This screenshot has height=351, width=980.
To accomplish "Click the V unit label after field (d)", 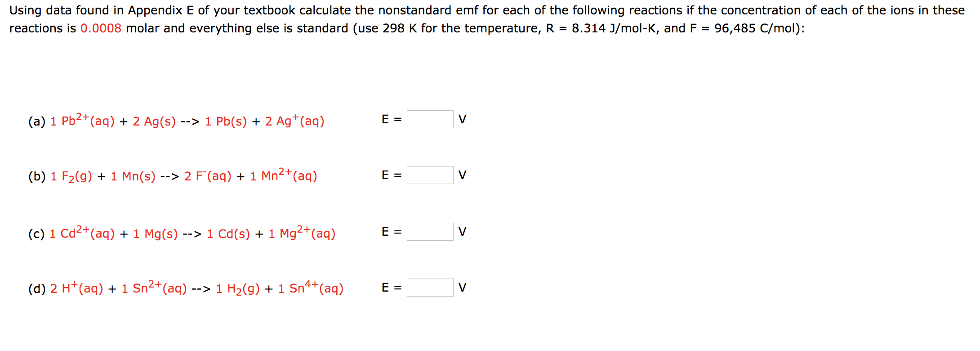I will click(x=463, y=287).
